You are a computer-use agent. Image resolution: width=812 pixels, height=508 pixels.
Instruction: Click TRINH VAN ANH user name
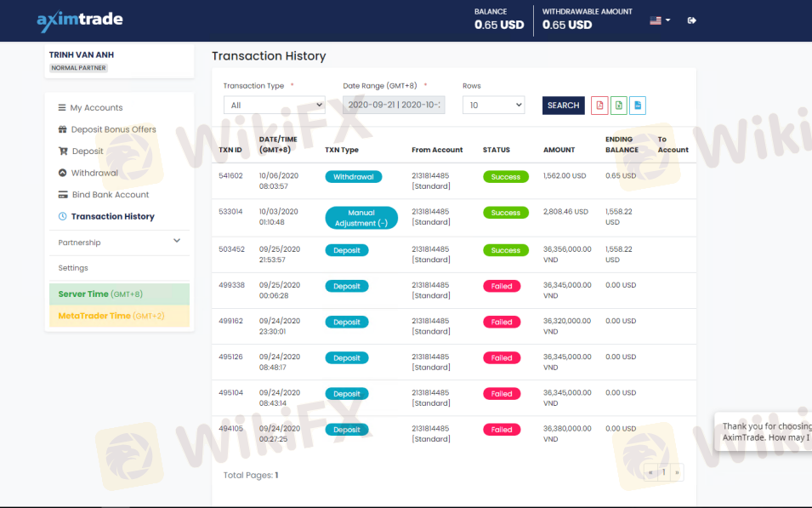(82, 54)
